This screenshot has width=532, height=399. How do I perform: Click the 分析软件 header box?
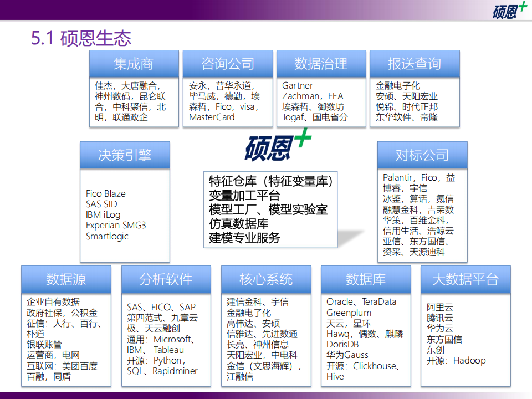pos(166,279)
